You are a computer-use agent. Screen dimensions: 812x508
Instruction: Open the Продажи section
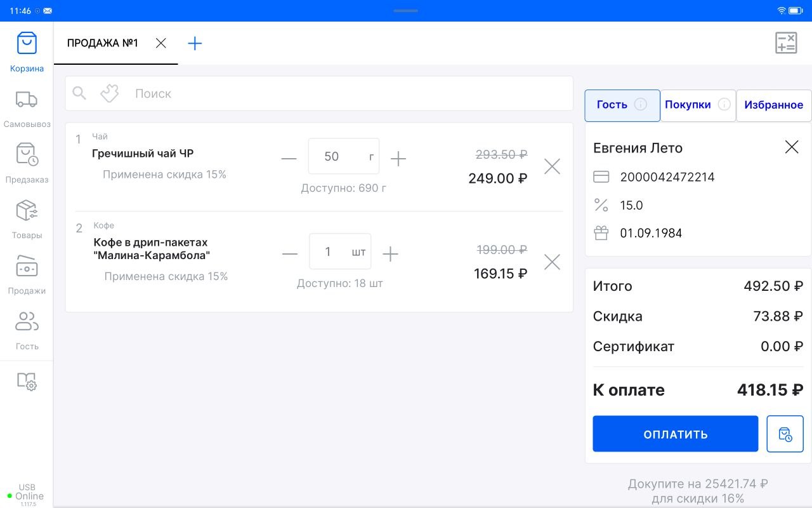pos(27,273)
